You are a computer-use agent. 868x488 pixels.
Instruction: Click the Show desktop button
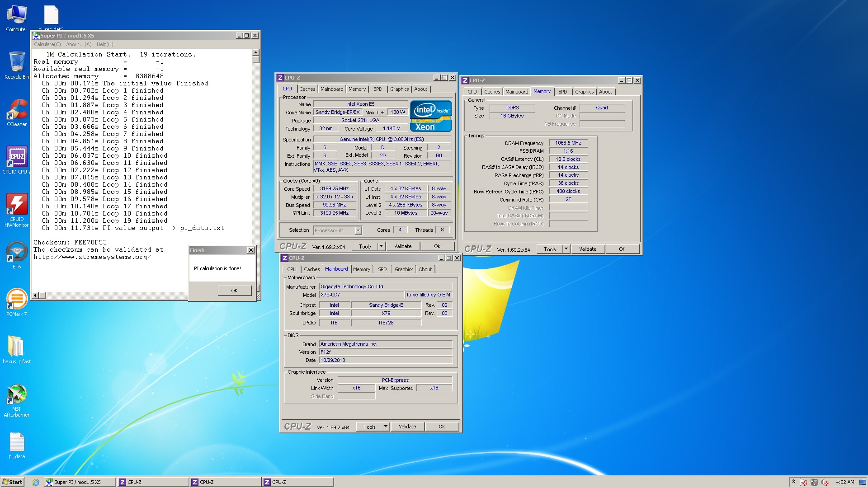(863, 482)
